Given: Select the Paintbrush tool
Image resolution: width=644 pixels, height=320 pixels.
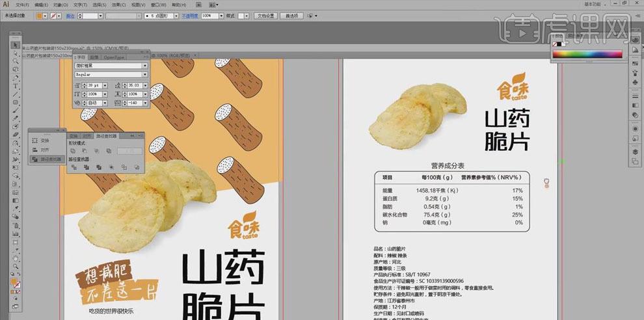Looking at the screenshot, I should click(x=16, y=111).
